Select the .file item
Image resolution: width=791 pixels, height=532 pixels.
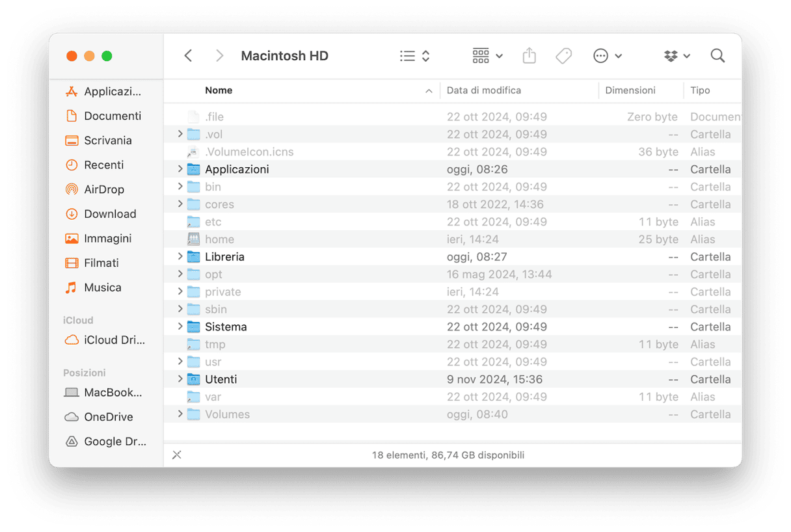214,117
